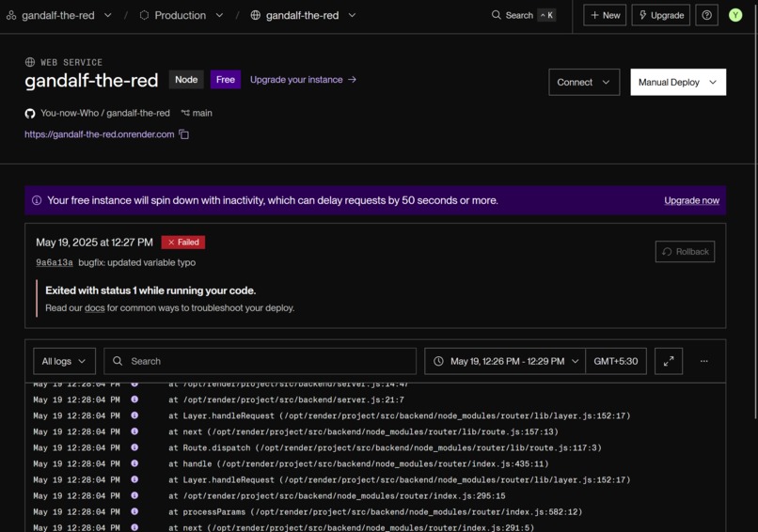Viewport: 758px width, 532px height.
Task: Click the Free plan badge
Action: point(226,80)
